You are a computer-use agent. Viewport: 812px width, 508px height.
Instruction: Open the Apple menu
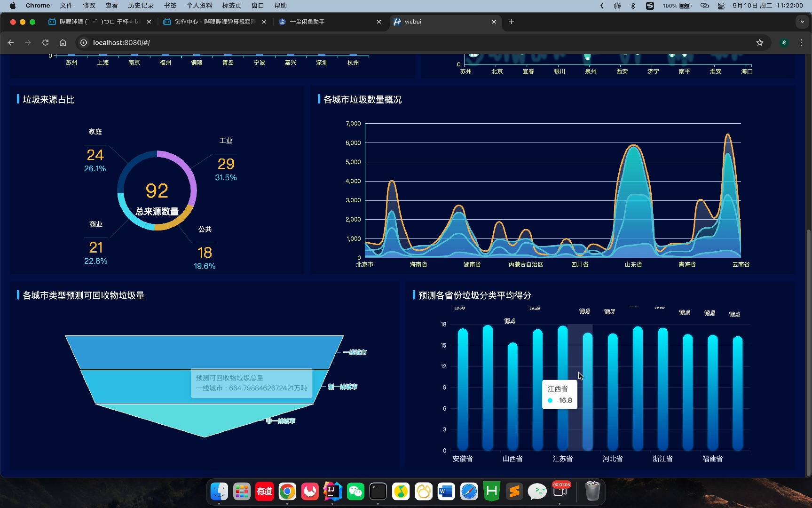tap(13, 6)
